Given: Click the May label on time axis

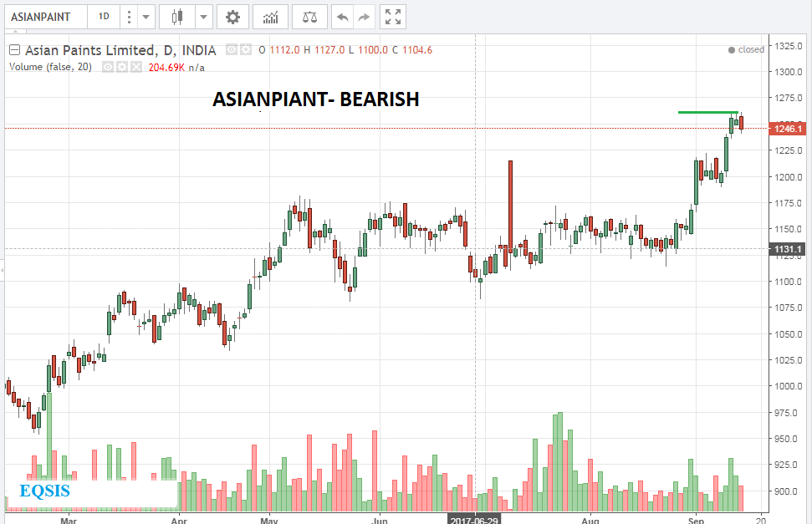Looking at the screenshot, I should coord(268,520).
